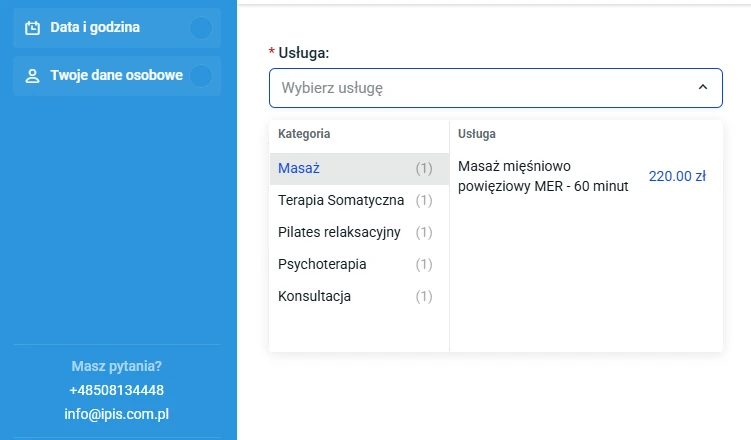Click the count badge next to Konsultacja

click(x=424, y=297)
